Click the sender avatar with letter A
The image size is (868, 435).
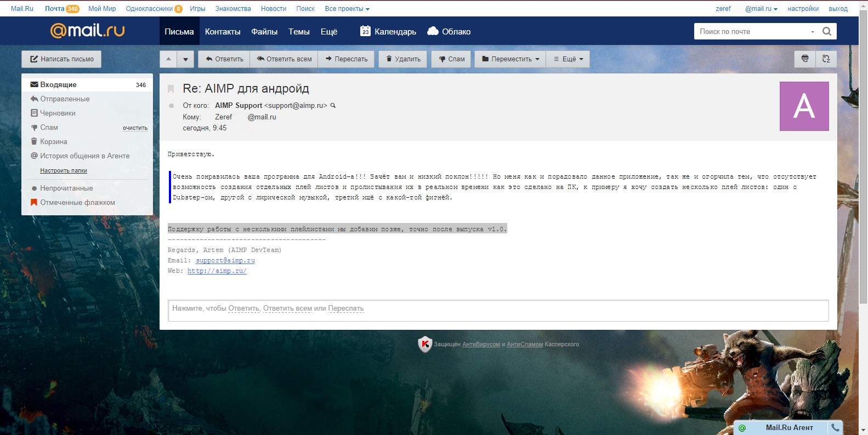point(804,106)
